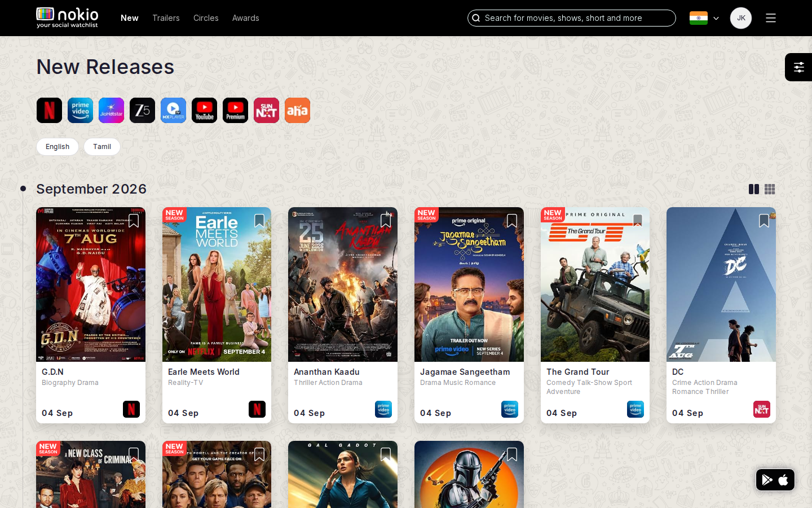Image resolution: width=812 pixels, height=508 pixels.
Task: Open the app store download badge
Action: 775,480
